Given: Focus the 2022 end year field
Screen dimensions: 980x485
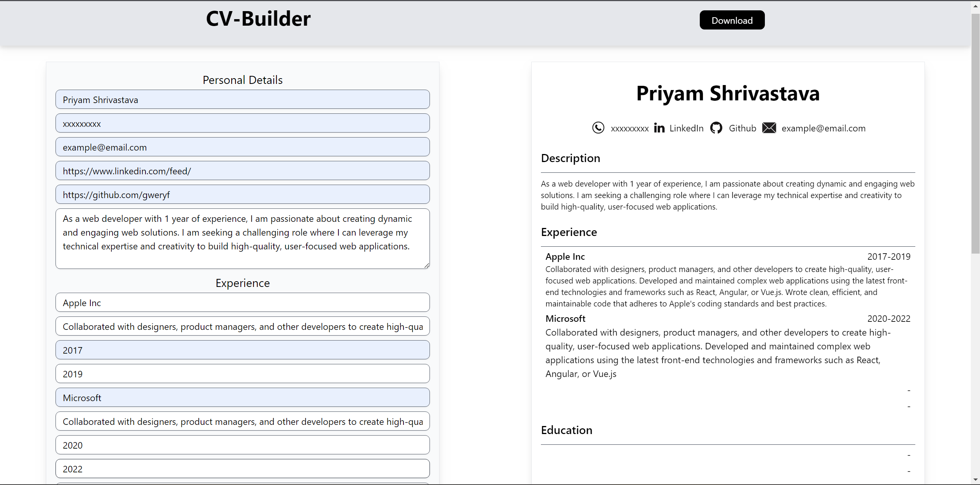Looking at the screenshot, I should point(243,469).
